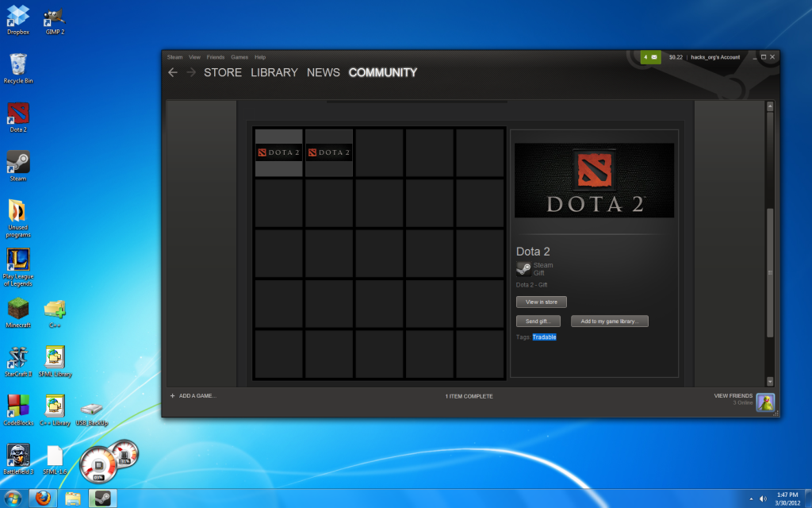Open the StarCraft II desktop shortcut
Image resolution: width=812 pixels, height=508 pixels.
pos(17,357)
